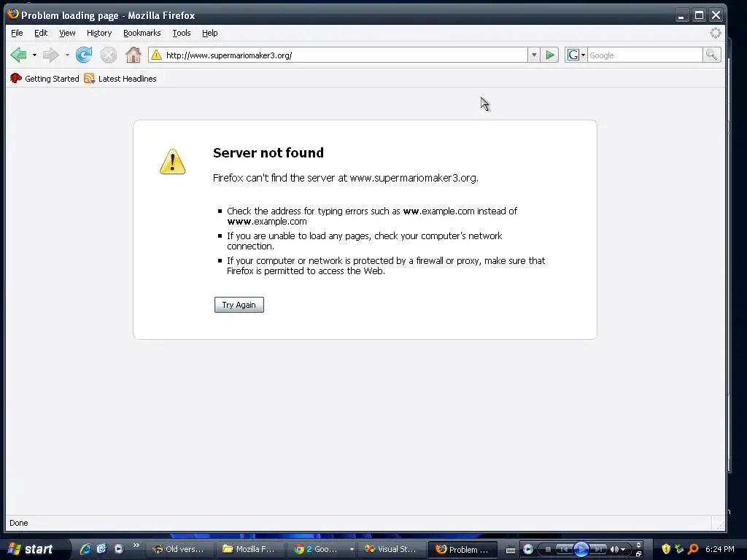The width and height of the screenshot is (747, 560).
Task: Switch to Old vers… taskbar window
Action: [x=178, y=549]
